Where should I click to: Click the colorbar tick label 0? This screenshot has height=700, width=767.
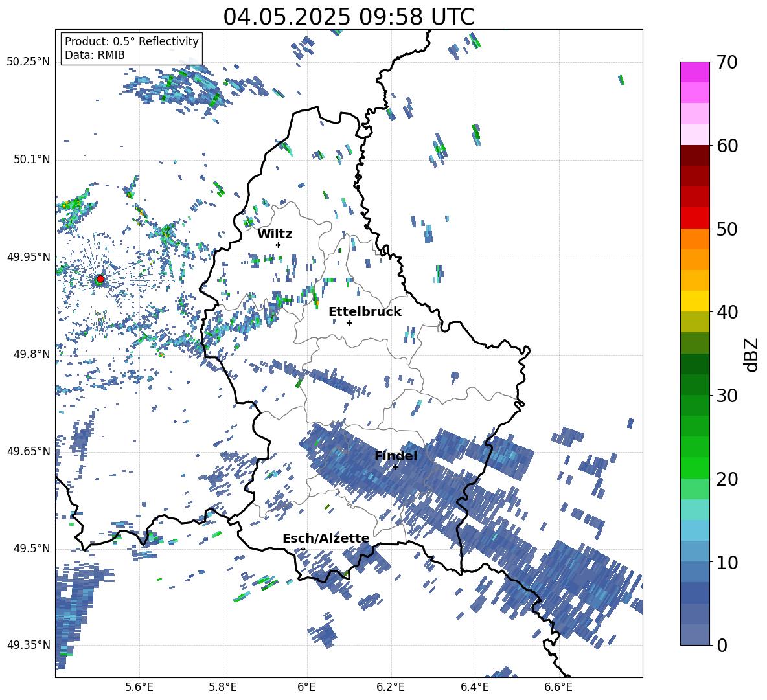tap(722, 646)
